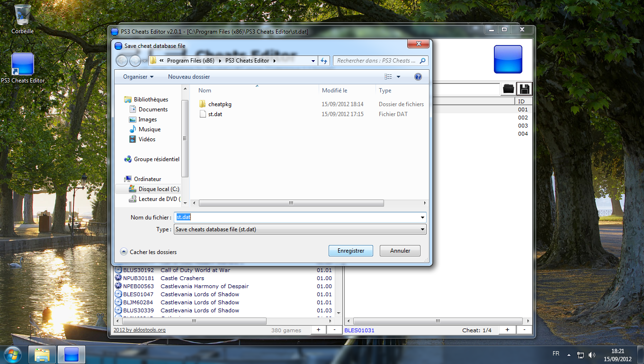Viewport: 644px width, 364px height.
Task: Click Nouveau dossier button
Action: point(189,77)
